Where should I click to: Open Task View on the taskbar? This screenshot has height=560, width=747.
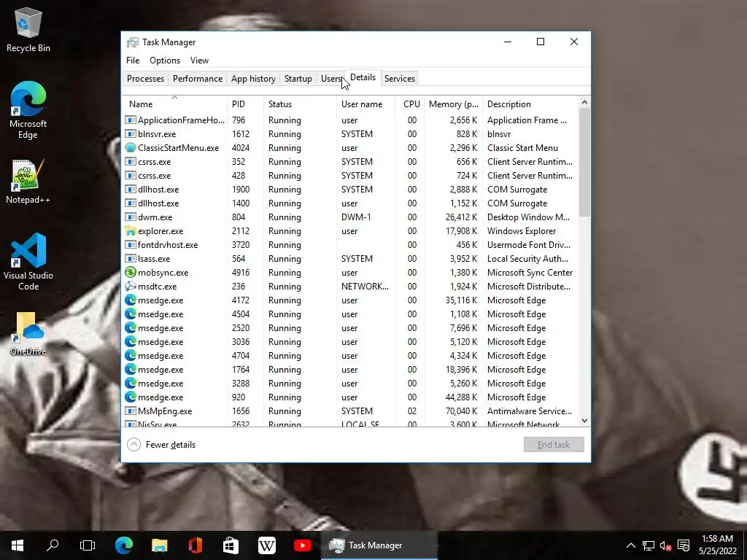point(88,545)
